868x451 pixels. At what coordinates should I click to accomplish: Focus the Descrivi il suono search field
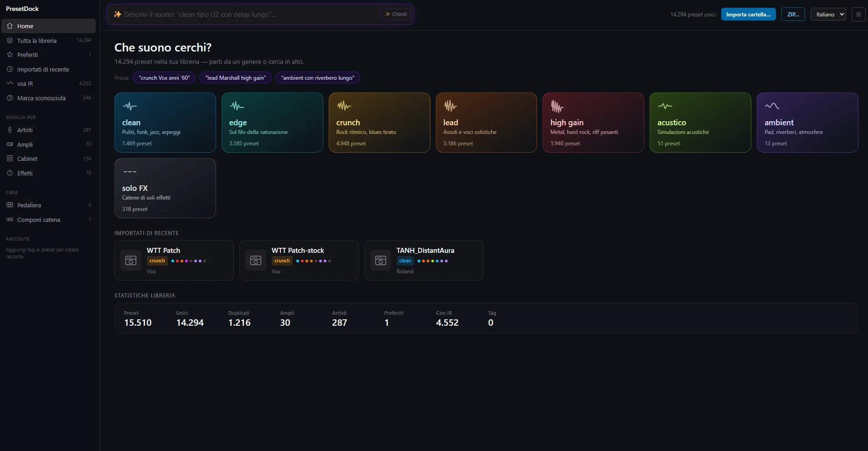[246, 15]
